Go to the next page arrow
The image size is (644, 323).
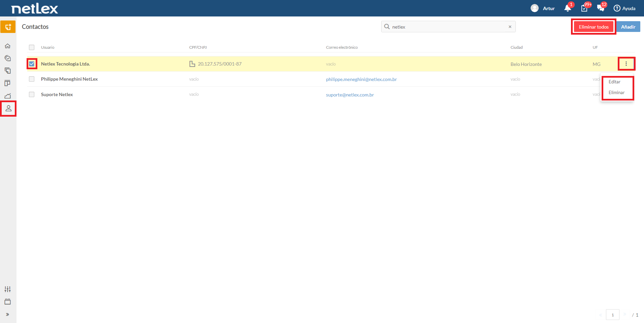click(625, 314)
